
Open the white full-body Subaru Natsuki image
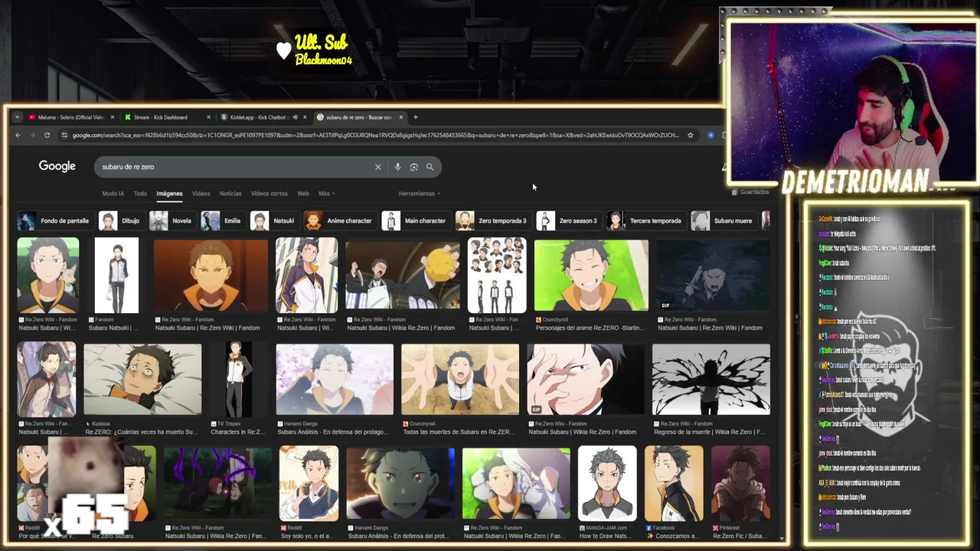coord(116,275)
